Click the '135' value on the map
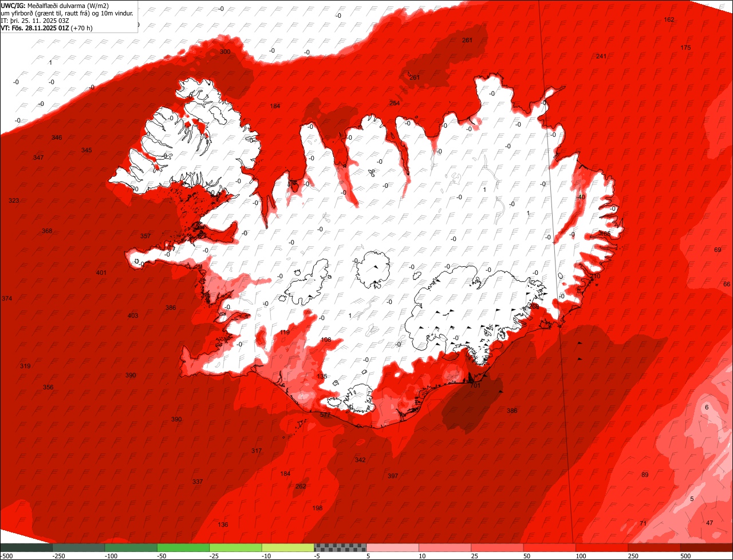The image size is (733, 560). (322, 376)
